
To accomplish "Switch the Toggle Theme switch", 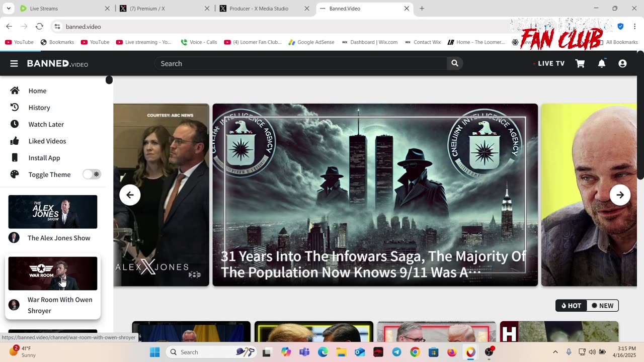I will point(92,174).
